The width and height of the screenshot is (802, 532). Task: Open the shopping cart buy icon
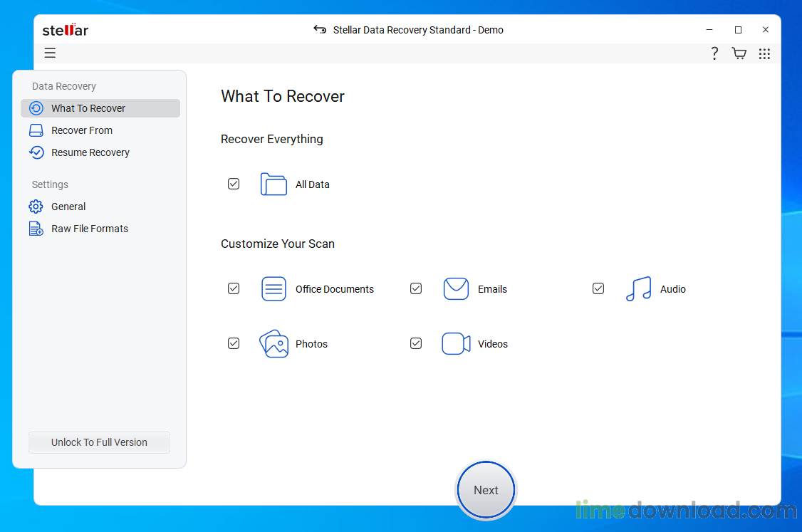(739, 53)
